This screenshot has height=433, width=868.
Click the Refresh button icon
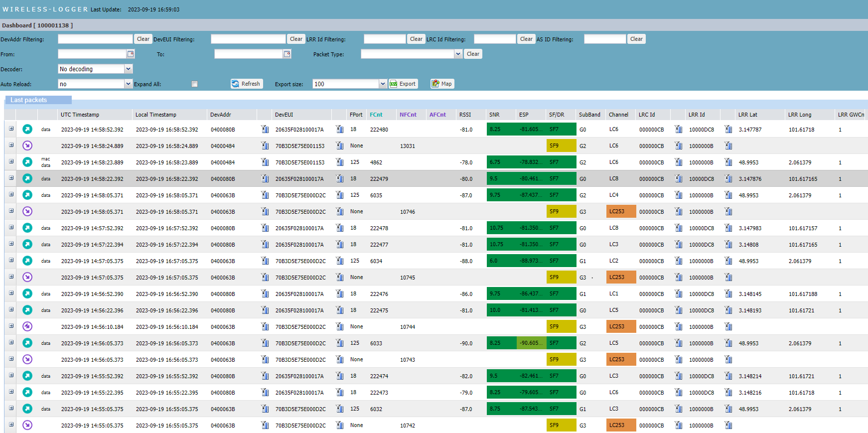point(235,84)
